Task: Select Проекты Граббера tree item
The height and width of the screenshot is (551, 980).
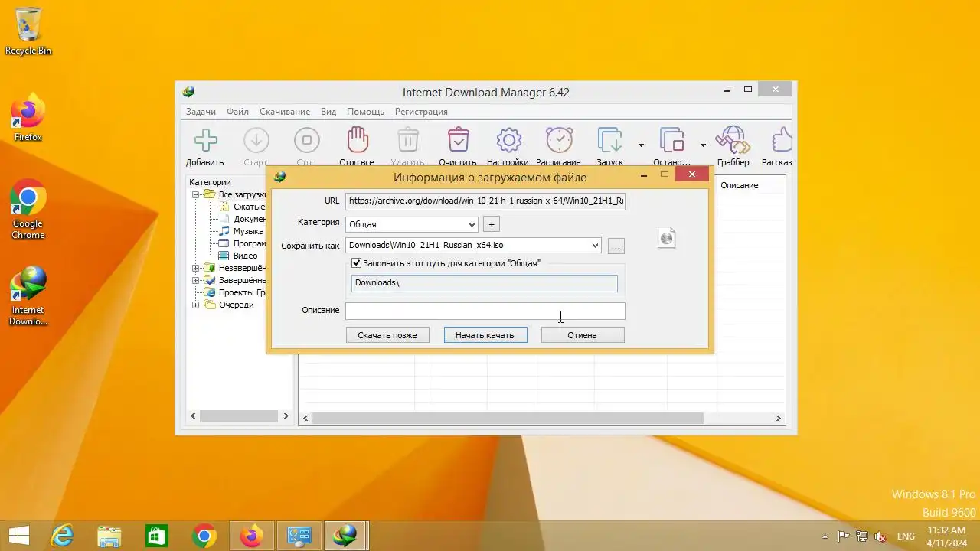Action: pos(242,292)
